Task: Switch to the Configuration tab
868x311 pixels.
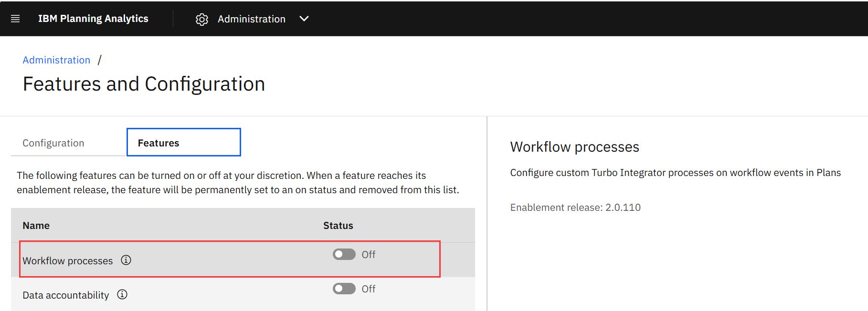Action: (53, 143)
